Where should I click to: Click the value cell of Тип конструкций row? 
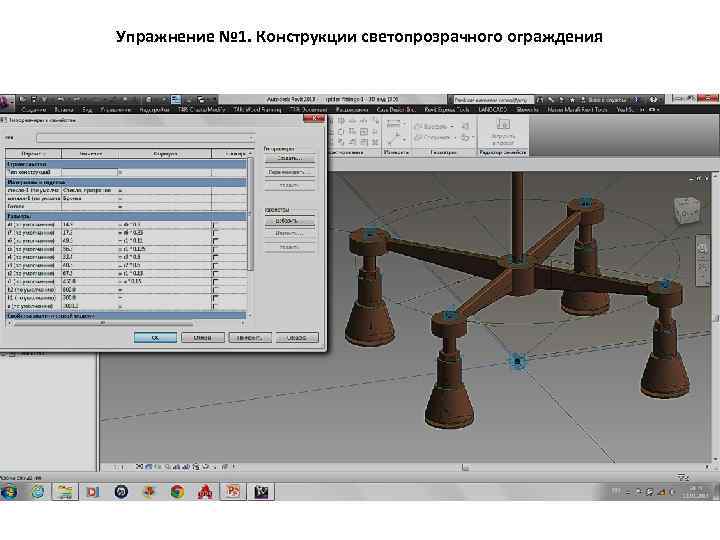coord(90,172)
